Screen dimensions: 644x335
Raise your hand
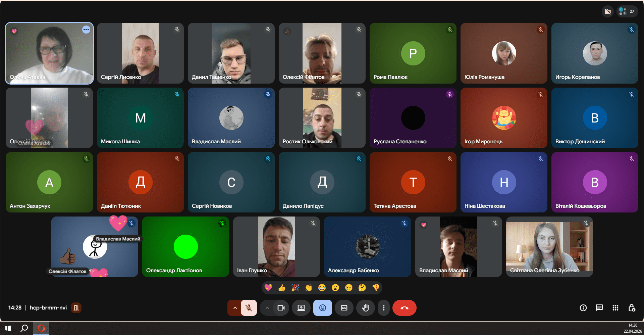tap(365, 308)
